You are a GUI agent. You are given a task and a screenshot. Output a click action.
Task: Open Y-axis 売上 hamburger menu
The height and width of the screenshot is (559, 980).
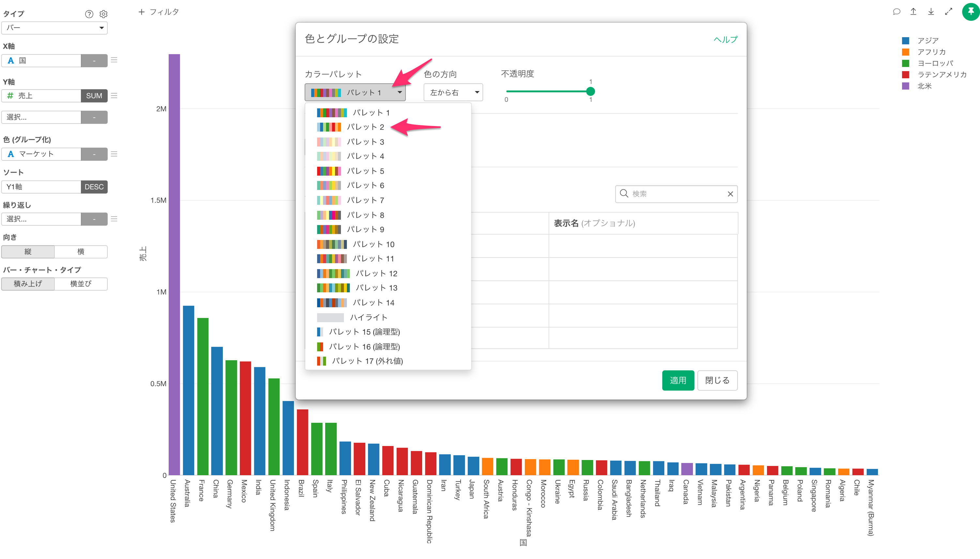(114, 96)
